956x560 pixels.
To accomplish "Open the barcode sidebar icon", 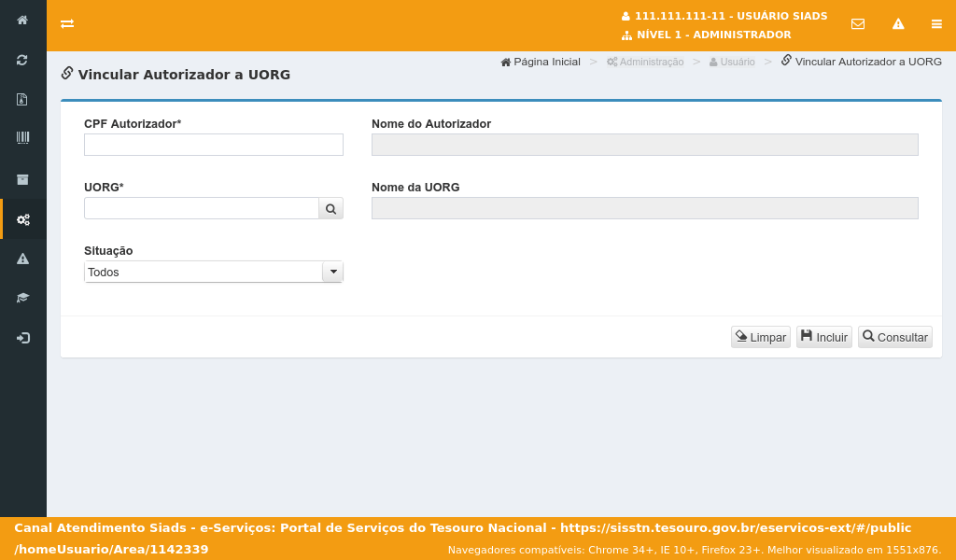I will tap(22, 138).
